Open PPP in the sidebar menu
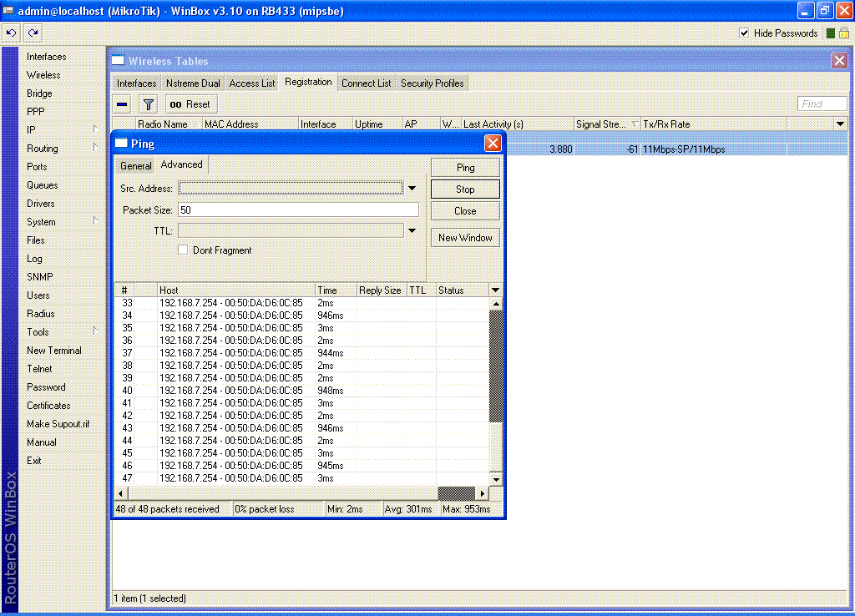The image size is (855, 616). 35,111
